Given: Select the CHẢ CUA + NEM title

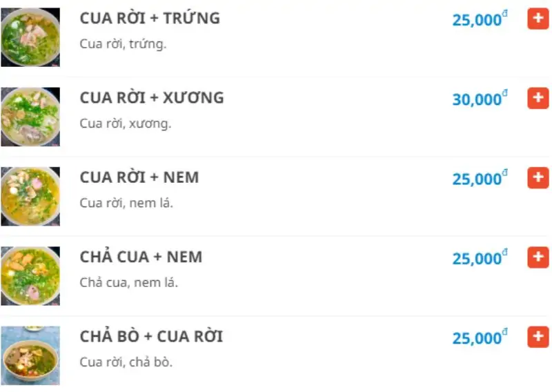Looking at the screenshot, I should (x=141, y=257).
